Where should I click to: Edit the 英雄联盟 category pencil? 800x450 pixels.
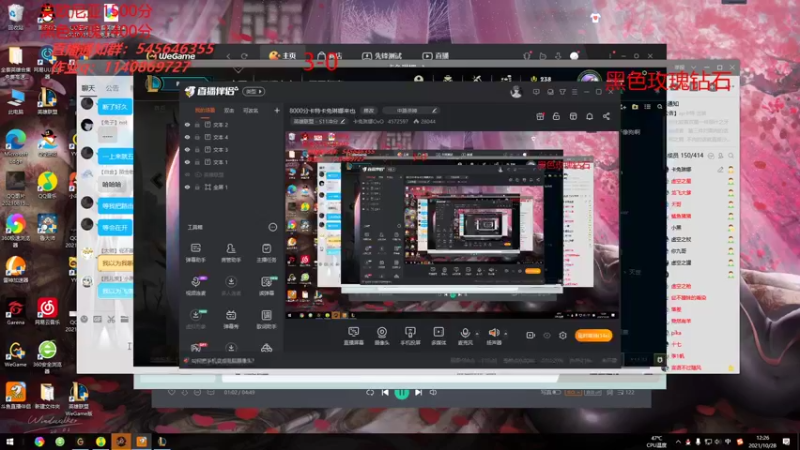click(x=343, y=121)
